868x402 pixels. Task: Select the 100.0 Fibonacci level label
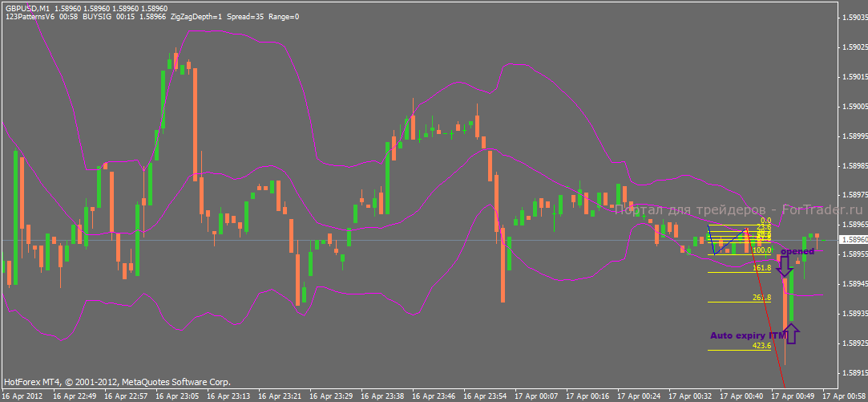pos(761,250)
